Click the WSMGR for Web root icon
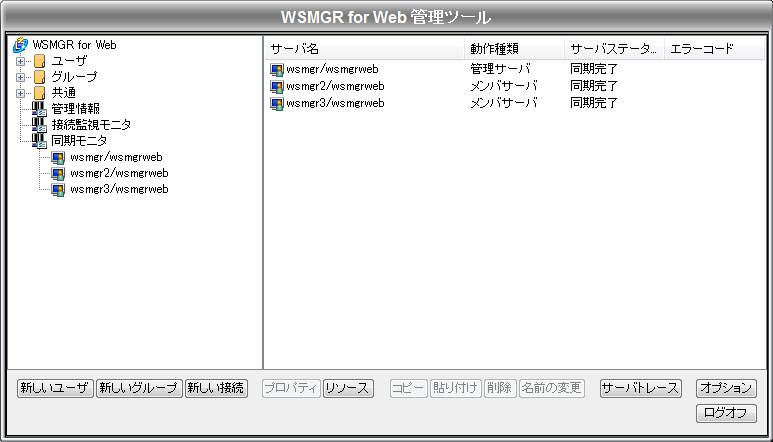Image resolution: width=773 pixels, height=442 pixels. pos(20,45)
